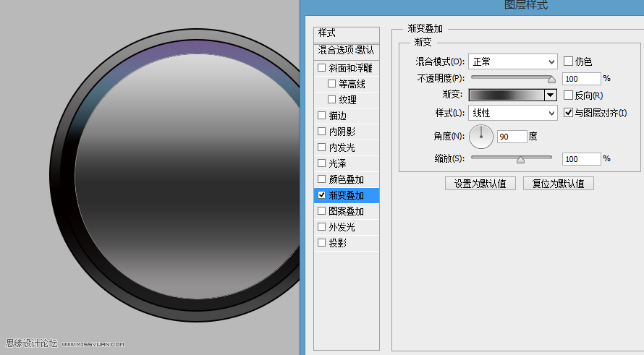644x355 pixels.
Task: Click the 不透明度 value field
Action: (581, 78)
